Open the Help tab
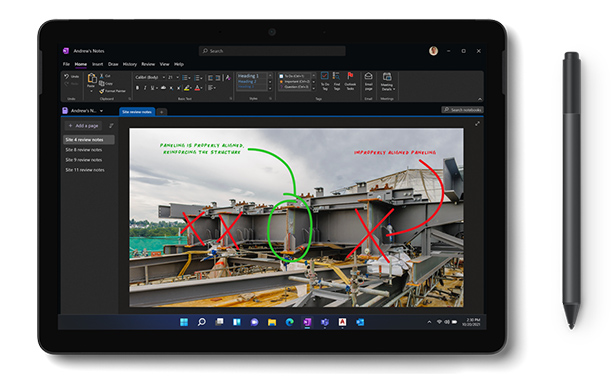The width and height of the screenshot is (615, 381). click(179, 64)
